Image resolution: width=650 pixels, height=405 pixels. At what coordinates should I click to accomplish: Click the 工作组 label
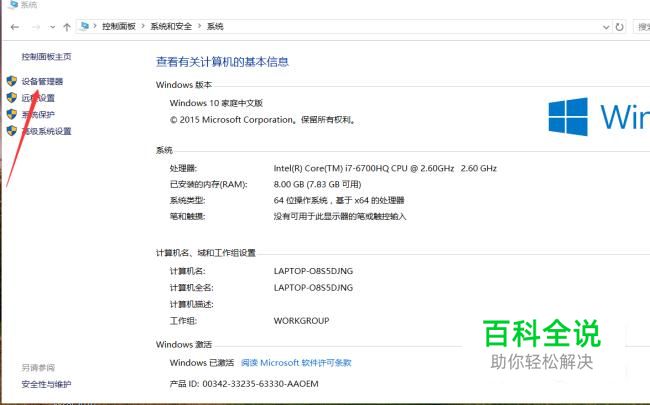pos(183,321)
